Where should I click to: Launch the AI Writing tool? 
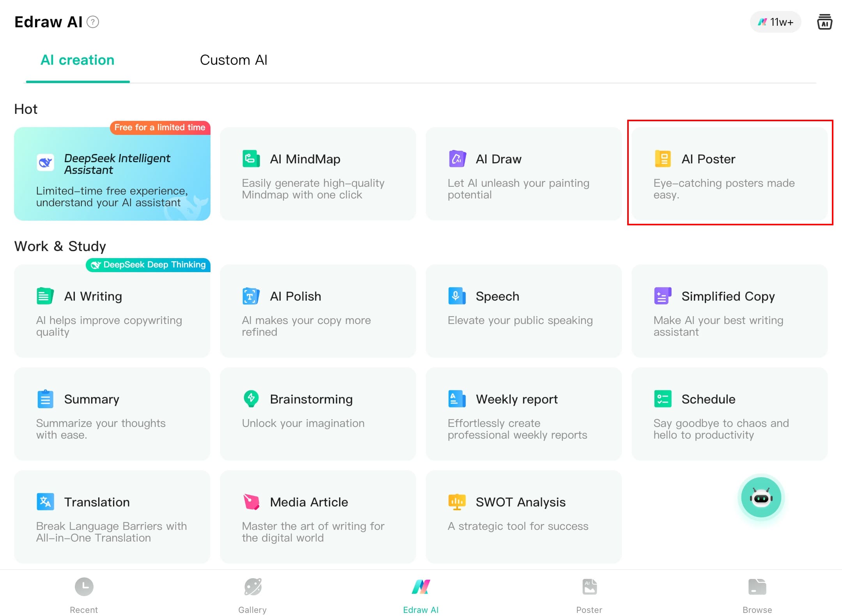click(x=112, y=311)
